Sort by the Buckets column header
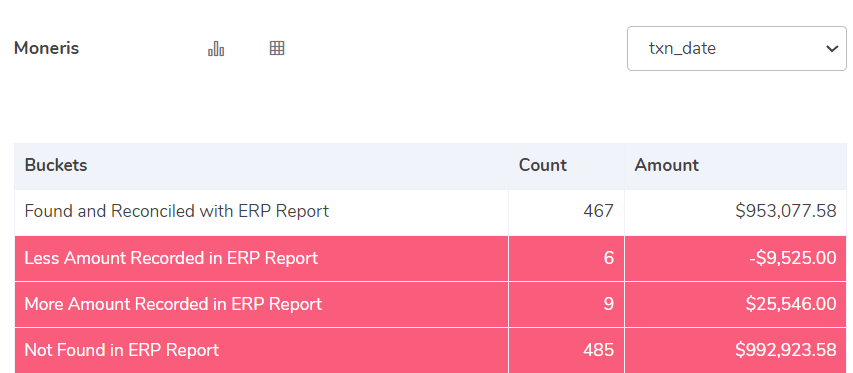 (x=56, y=165)
